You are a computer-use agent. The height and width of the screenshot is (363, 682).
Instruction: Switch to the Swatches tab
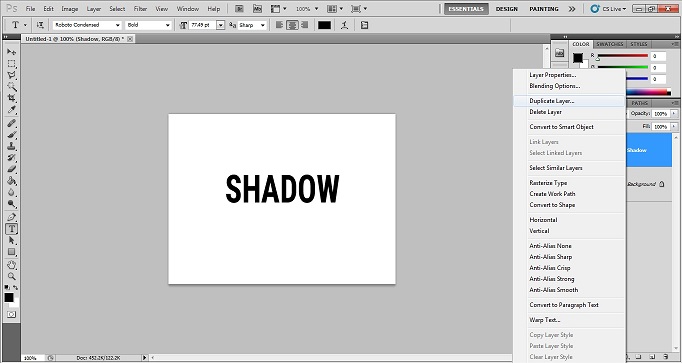point(609,44)
